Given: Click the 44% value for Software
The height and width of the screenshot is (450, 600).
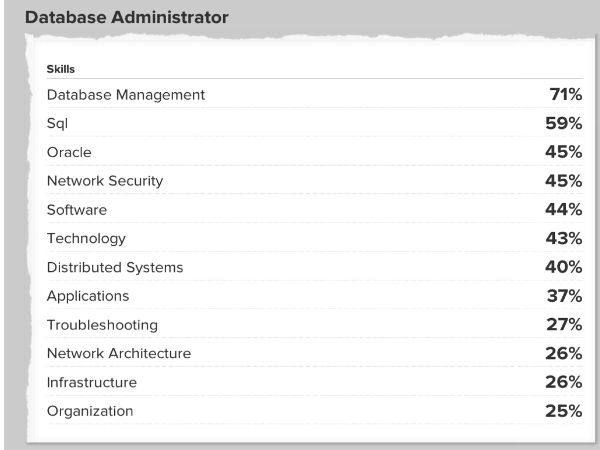Looking at the screenshot, I should pyautogui.click(x=565, y=210).
